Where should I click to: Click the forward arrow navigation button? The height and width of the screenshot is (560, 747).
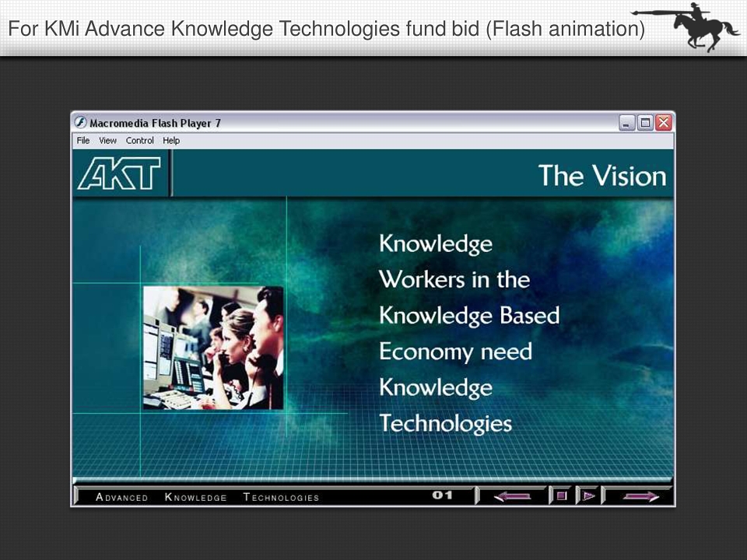click(x=640, y=496)
